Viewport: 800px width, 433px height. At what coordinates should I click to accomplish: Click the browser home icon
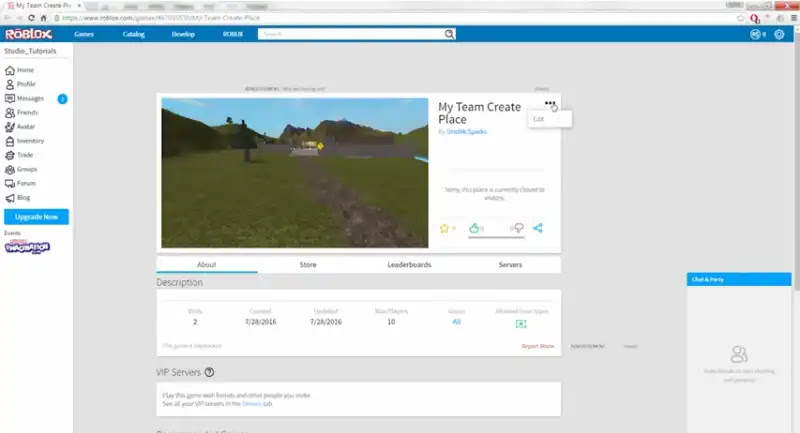[x=43, y=18]
